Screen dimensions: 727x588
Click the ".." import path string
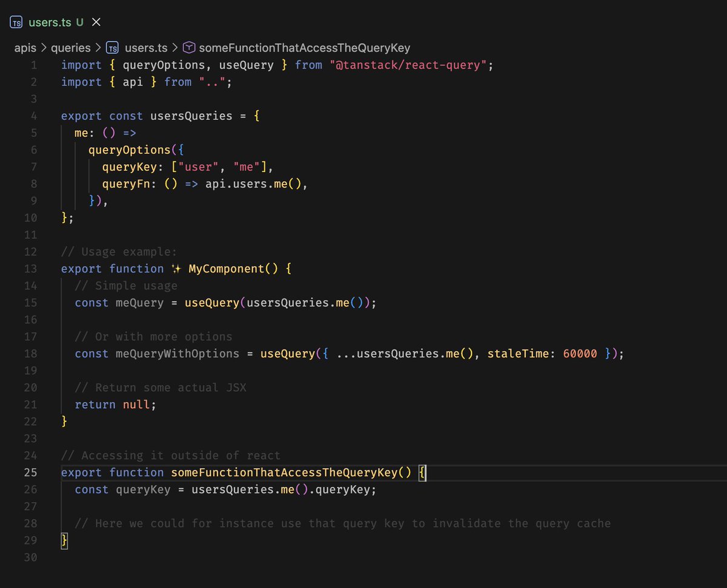212,82
